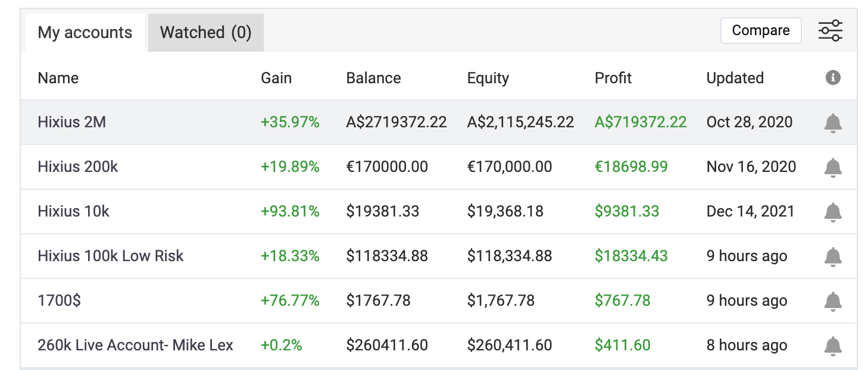Click the Updated column header
This screenshot has width=868, height=370.
point(735,78)
